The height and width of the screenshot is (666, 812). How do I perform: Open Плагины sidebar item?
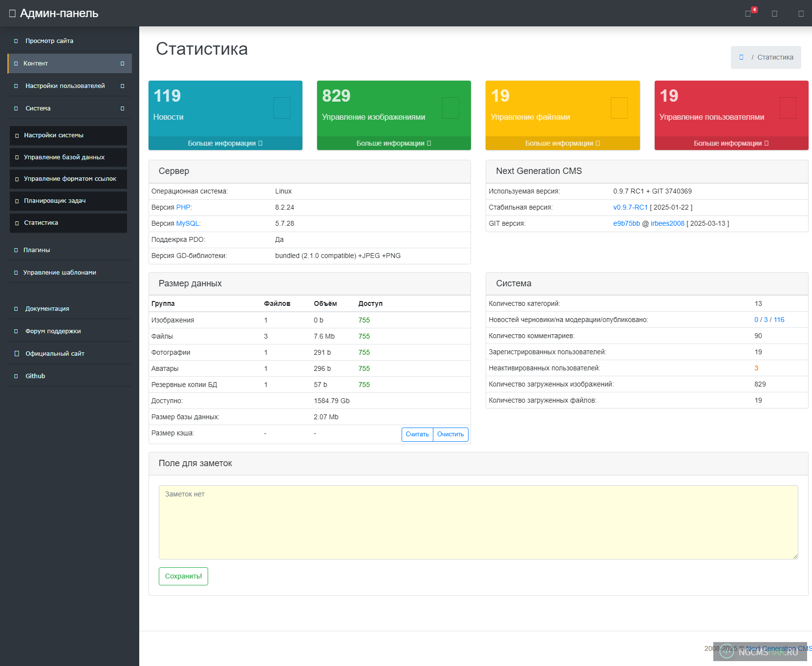click(x=69, y=250)
